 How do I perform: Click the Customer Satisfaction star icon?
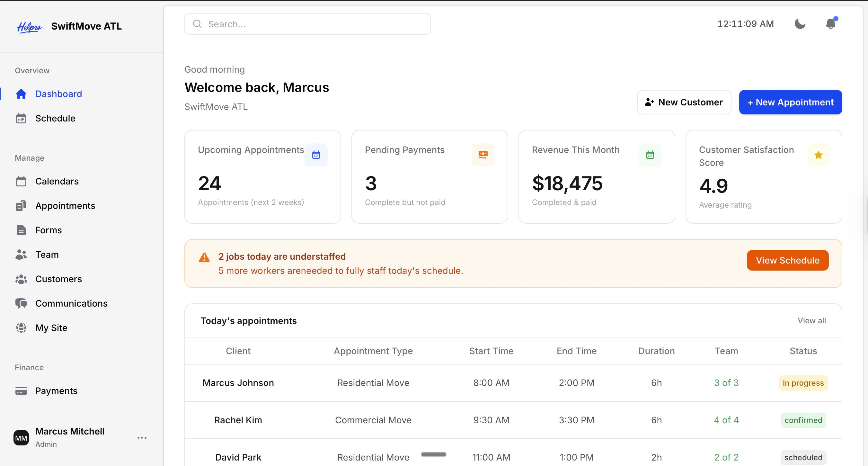pyautogui.click(x=819, y=155)
